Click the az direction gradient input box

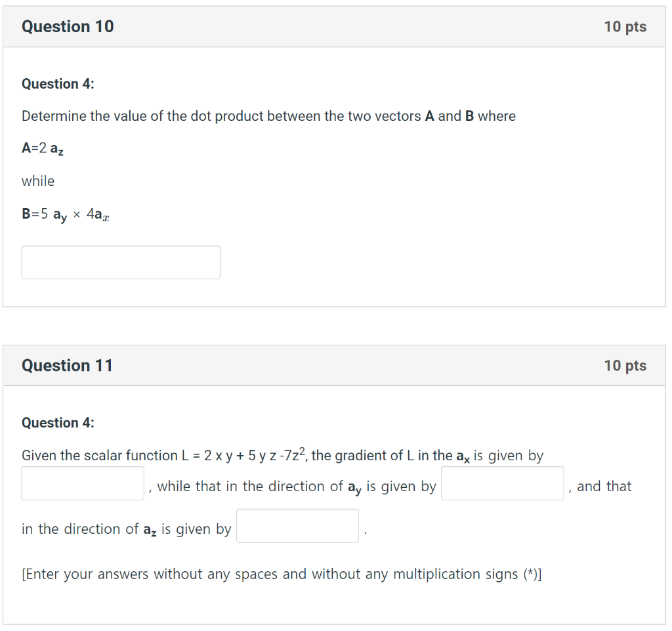coord(297,526)
